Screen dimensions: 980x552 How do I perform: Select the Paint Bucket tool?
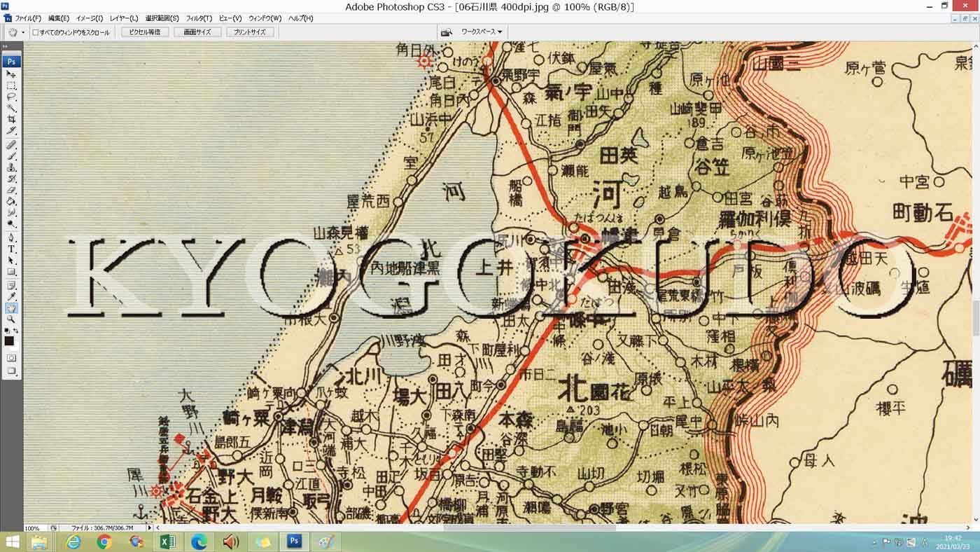click(x=11, y=201)
